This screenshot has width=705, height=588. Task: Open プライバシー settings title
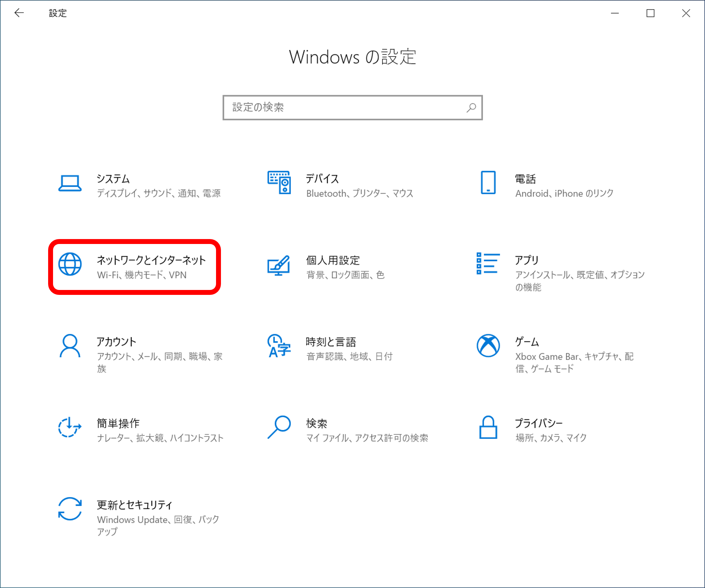pos(539,423)
